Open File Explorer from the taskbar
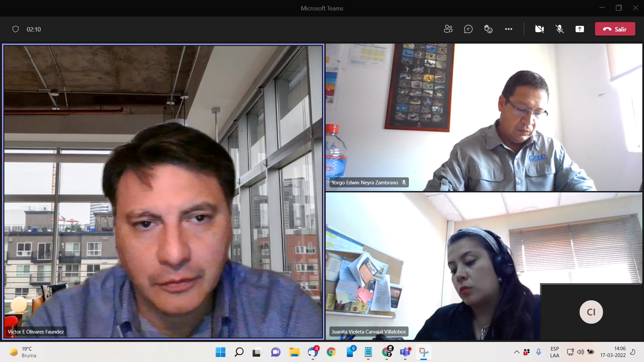This screenshot has width=644, height=362. pyautogui.click(x=294, y=352)
